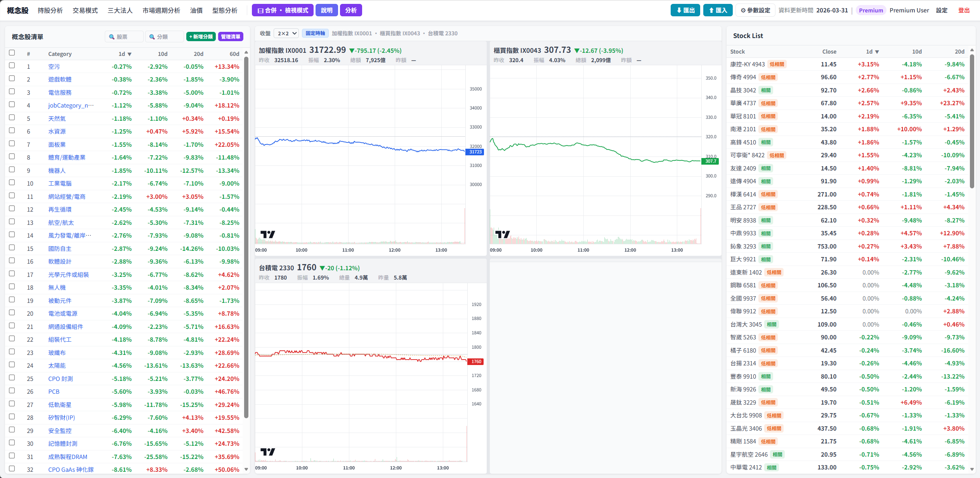Click the scroll-down arrow of Stock List
The height and width of the screenshot is (478, 980).
(972, 469)
